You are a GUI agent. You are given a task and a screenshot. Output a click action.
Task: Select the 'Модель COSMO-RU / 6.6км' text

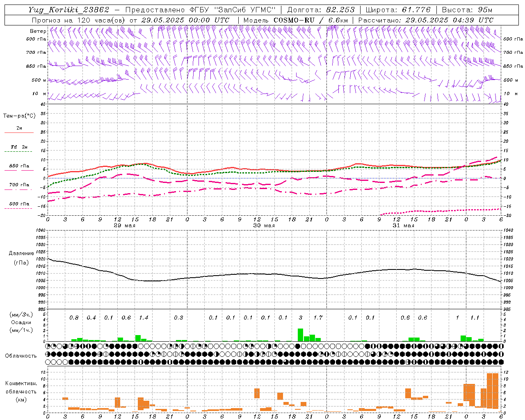point(296,20)
